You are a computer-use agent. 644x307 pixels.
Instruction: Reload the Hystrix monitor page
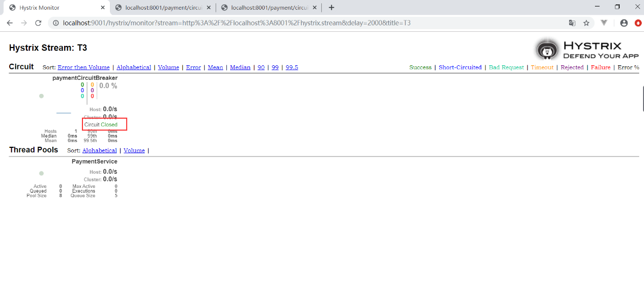[38, 23]
